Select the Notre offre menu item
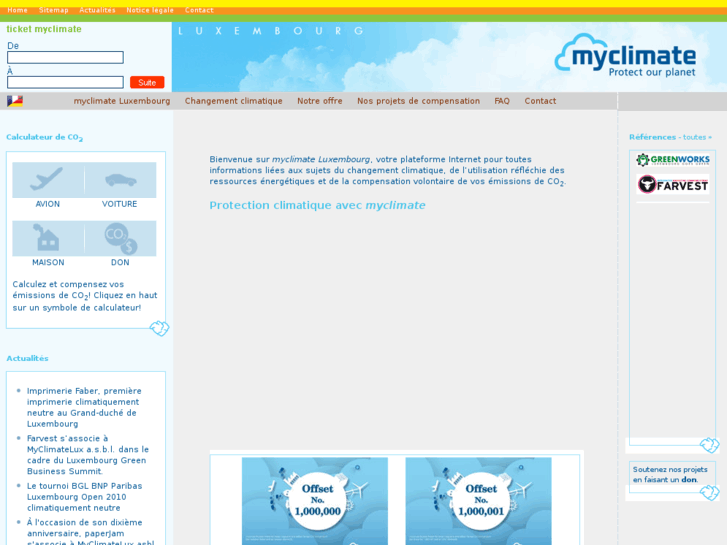 [320, 101]
